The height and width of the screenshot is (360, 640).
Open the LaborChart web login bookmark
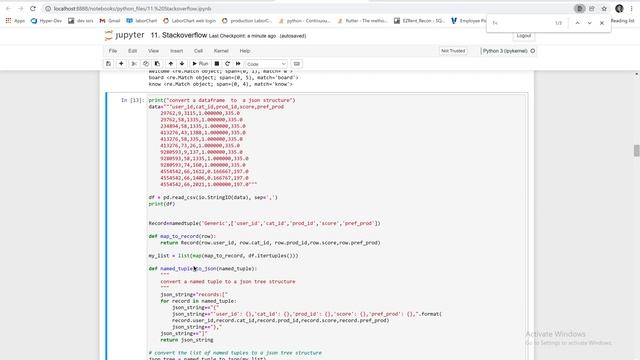pyautogui.click(x=189, y=21)
